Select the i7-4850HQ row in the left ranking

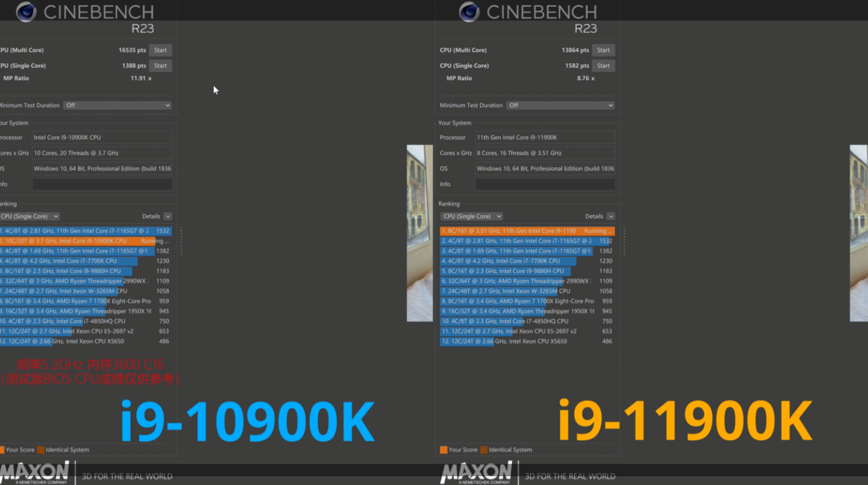86,321
